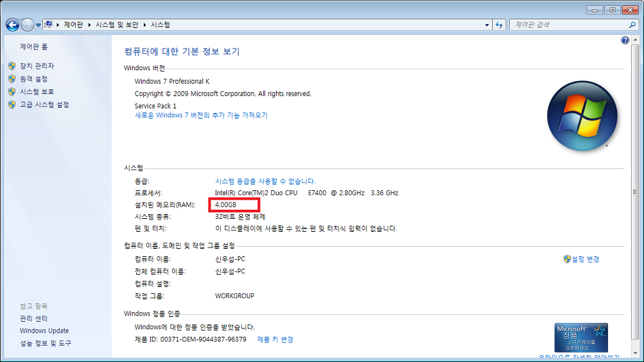Open 원격 설정 from the sidebar
Image resolution: width=644 pixels, height=362 pixels.
pos(33,78)
